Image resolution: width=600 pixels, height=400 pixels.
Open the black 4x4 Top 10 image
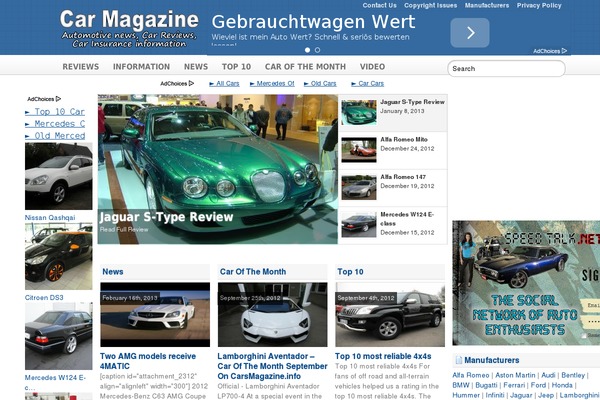(390, 315)
